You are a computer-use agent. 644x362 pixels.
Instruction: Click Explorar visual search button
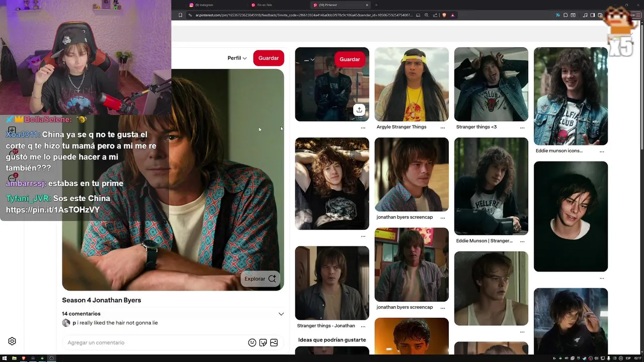(260, 279)
